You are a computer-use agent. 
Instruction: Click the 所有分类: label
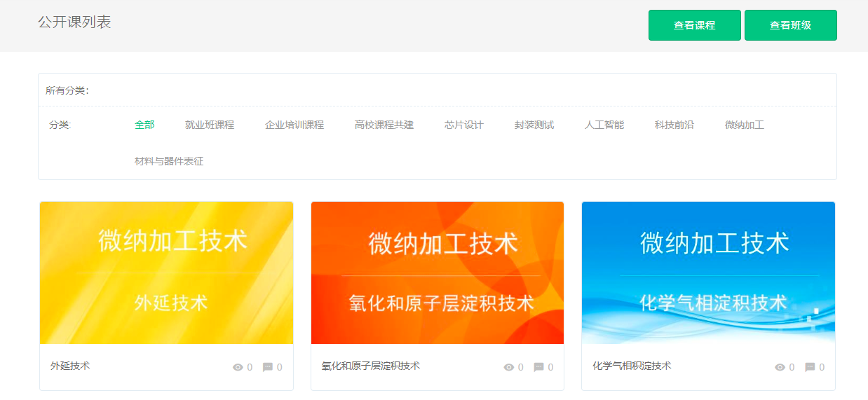(67, 90)
